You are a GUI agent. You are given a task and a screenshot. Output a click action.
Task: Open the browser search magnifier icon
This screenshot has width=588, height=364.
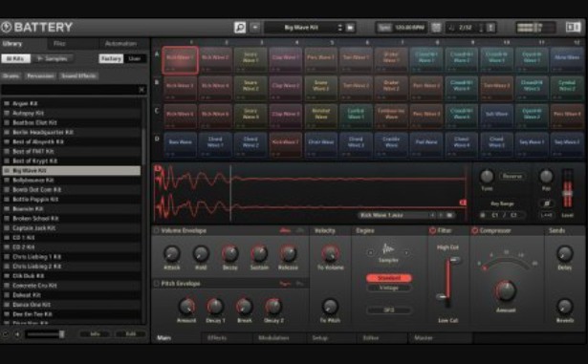point(240,28)
